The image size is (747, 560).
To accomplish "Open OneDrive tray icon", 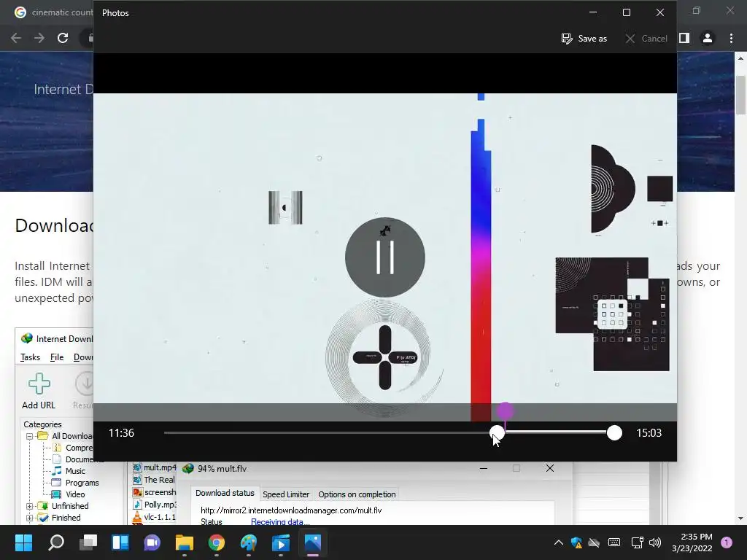I will (594, 542).
